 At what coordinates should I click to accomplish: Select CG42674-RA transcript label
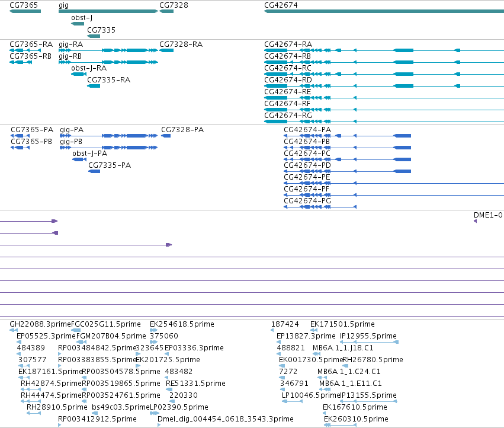tap(288, 44)
